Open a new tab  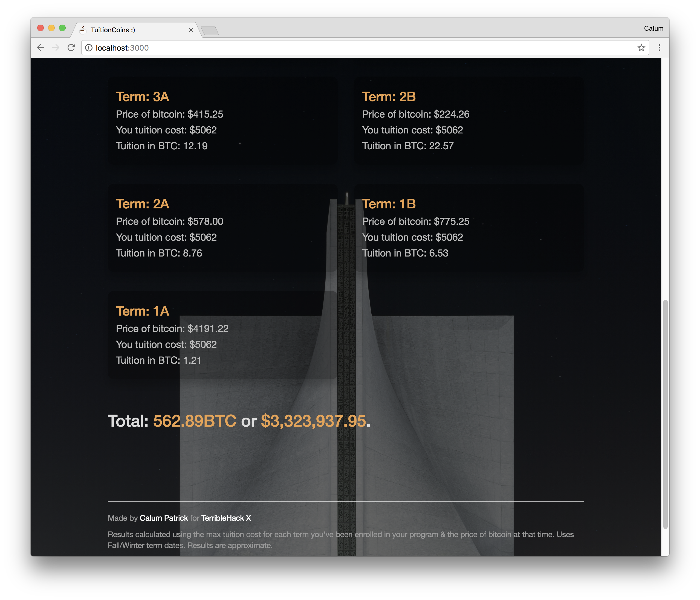tap(210, 31)
